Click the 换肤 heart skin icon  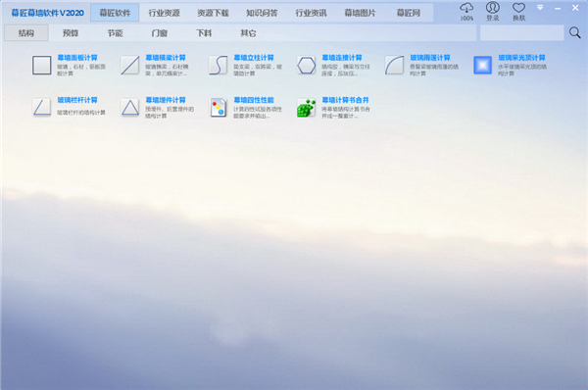tap(519, 11)
